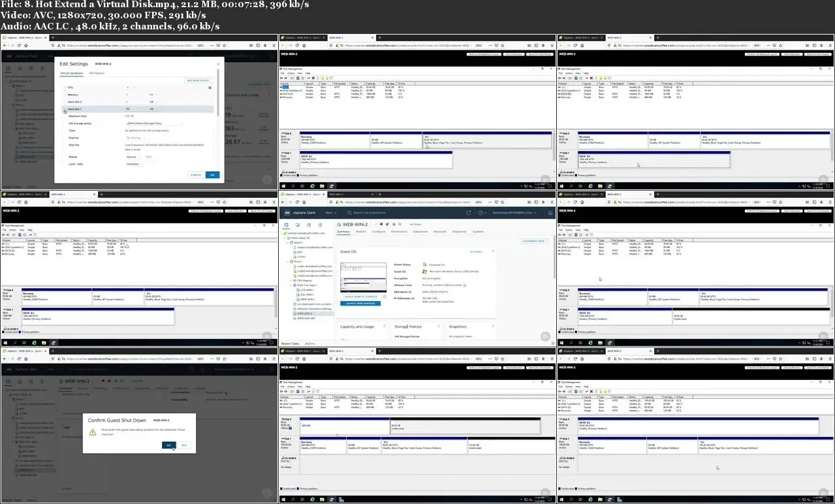The height and width of the screenshot is (504, 835).
Task: Click OK in the Edit Settings dialog
Action: [212, 175]
